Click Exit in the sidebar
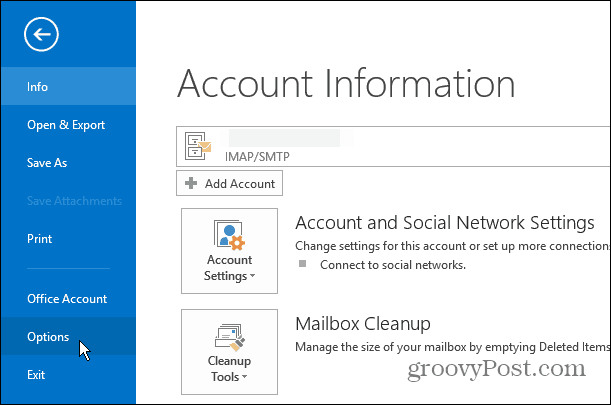 pyautogui.click(x=68, y=375)
